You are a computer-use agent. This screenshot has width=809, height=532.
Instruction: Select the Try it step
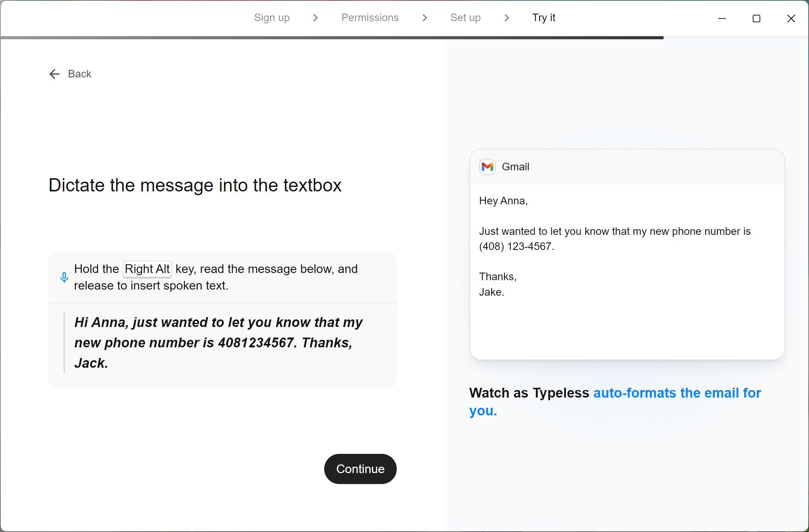coord(543,18)
